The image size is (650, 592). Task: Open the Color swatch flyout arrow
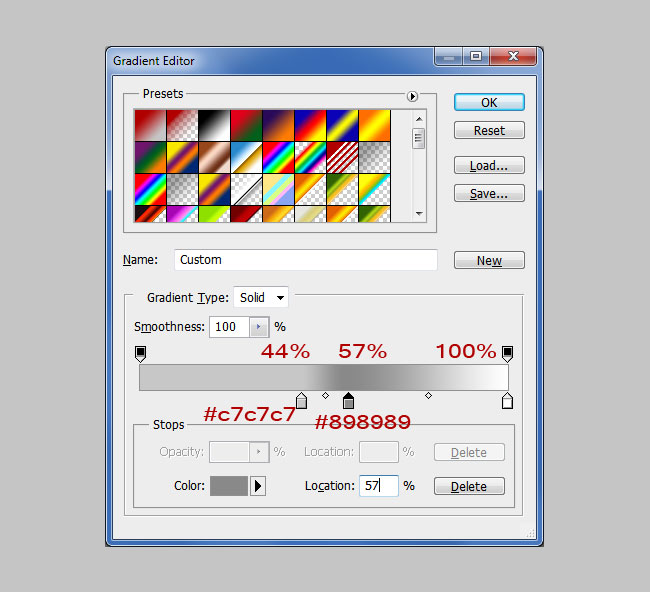(258, 486)
